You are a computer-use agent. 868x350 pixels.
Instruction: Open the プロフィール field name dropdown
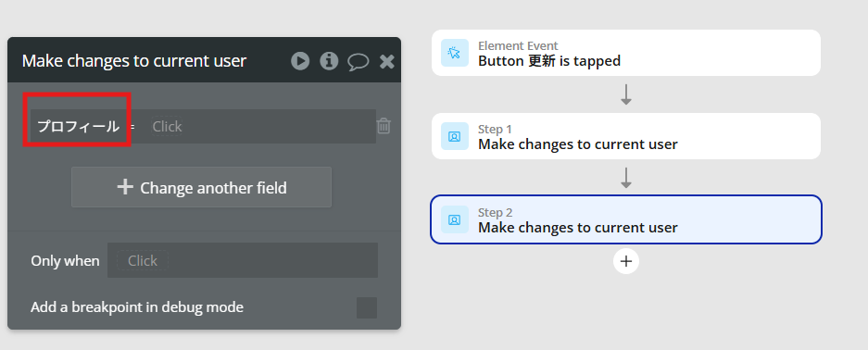tap(78, 127)
